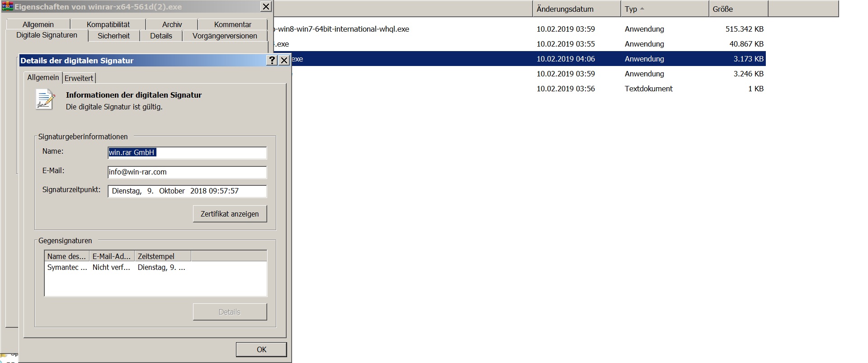Open the Kommentar tab
868x363 pixels.
tap(232, 24)
